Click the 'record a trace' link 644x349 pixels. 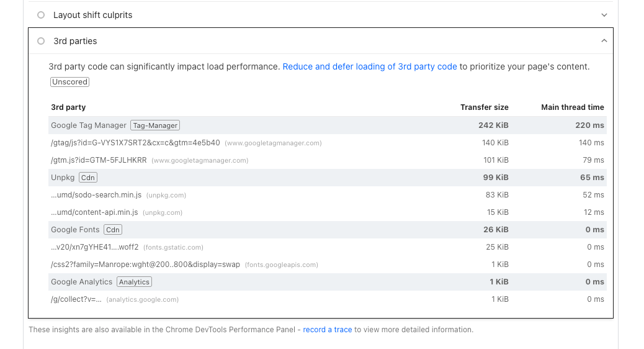pos(327,330)
